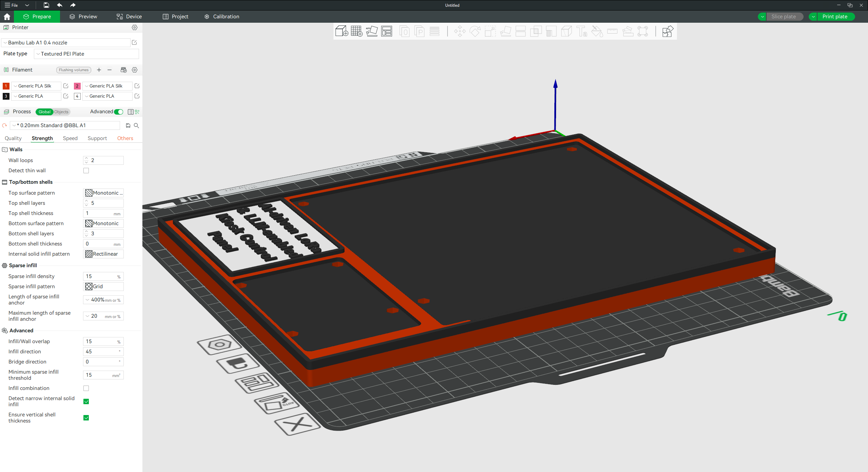The image size is (868, 472).
Task: Open the Assembly view puzzle icon
Action: tap(667, 32)
